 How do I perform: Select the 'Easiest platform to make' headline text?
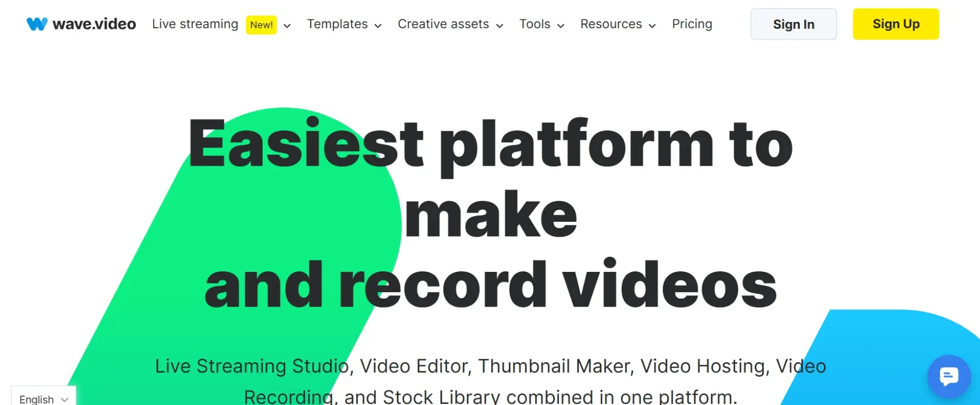pos(491,179)
